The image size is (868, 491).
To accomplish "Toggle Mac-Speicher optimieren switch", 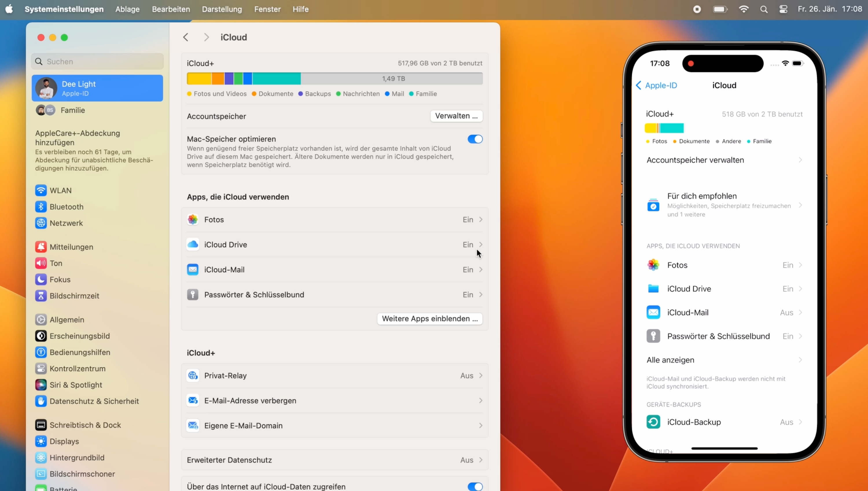I will (475, 138).
